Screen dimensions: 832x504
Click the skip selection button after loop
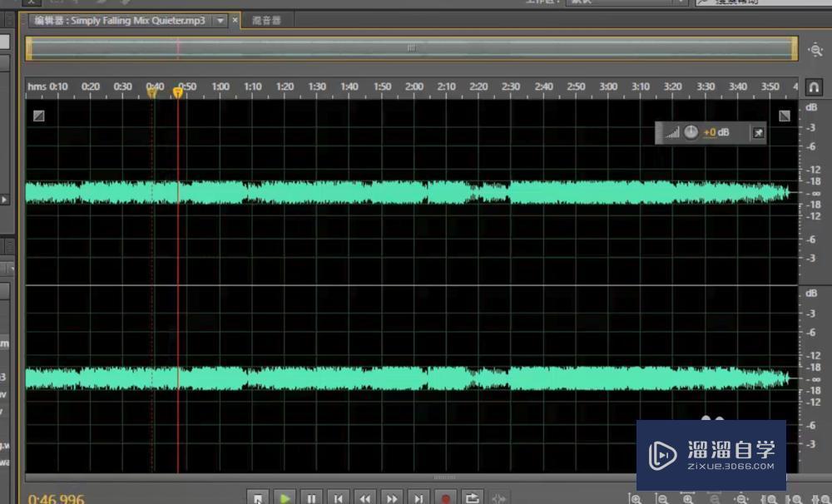tap(498, 498)
